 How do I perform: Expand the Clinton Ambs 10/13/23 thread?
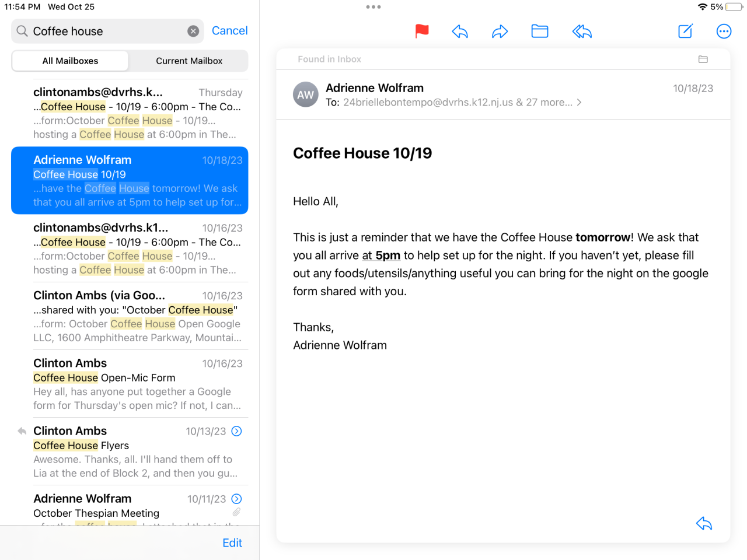[236, 431]
